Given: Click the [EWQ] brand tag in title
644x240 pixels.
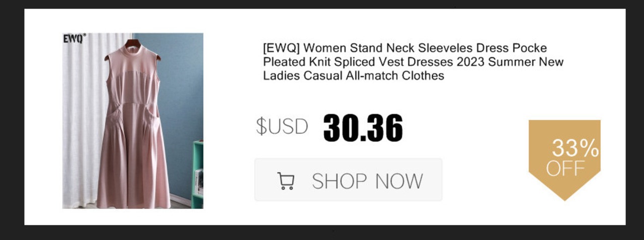Looking at the screenshot, I should coord(281,48).
